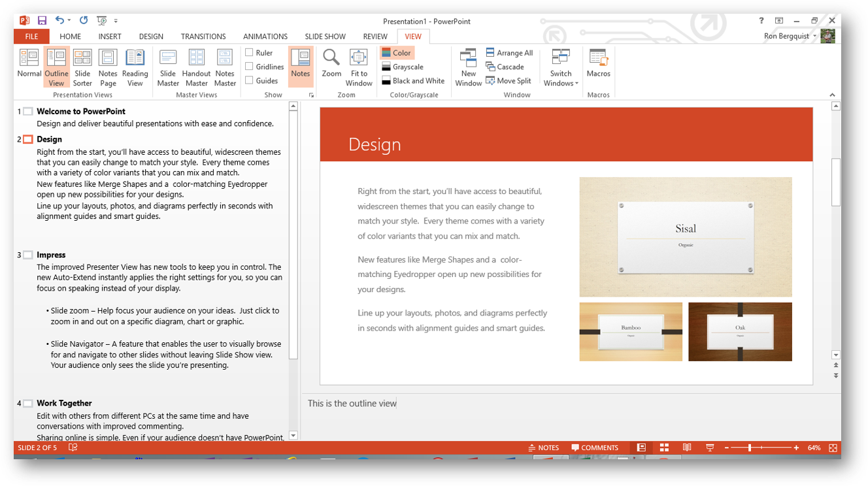The width and height of the screenshot is (868, 486).
Task: Open the Macros tool
Action: (x=598, y=63)
